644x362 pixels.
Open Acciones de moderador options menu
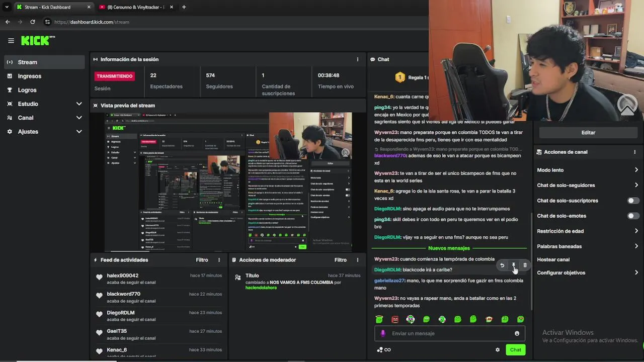[x=358, y=260]
